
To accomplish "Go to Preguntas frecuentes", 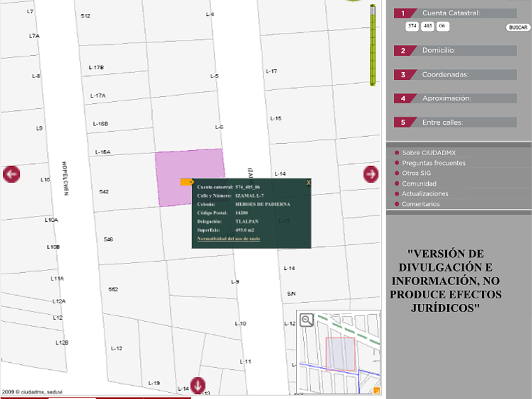I will coord(433,163).
